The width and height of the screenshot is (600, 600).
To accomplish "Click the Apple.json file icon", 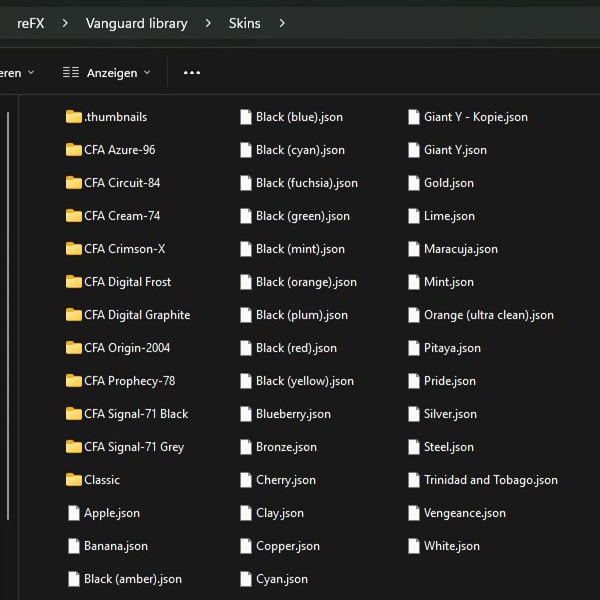I will pos(73,513).
